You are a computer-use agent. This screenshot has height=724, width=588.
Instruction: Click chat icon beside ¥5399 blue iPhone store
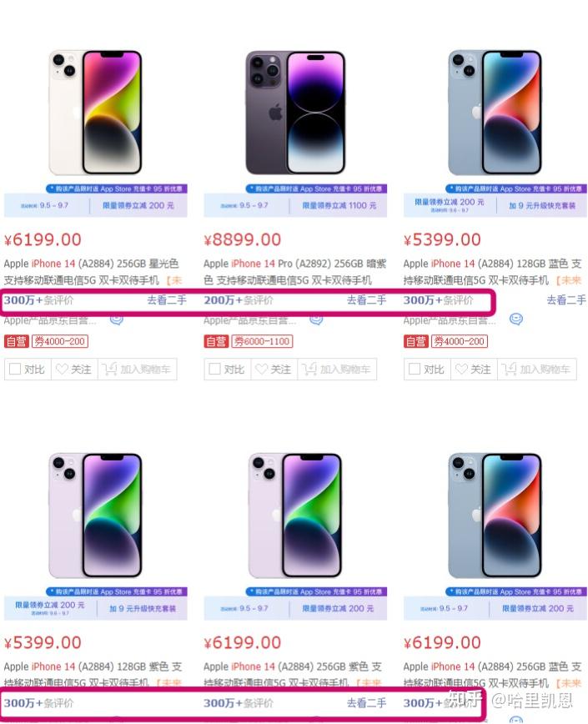[x=516, y=319]
